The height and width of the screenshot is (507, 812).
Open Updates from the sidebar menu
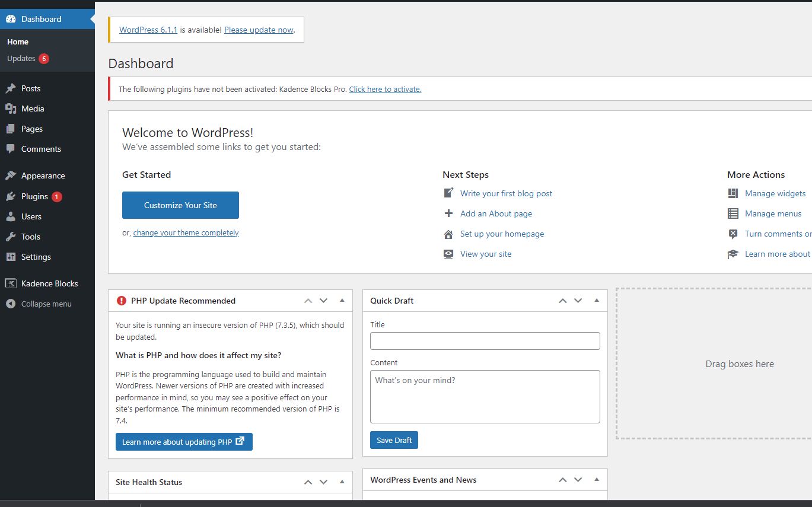coord(22,58)
